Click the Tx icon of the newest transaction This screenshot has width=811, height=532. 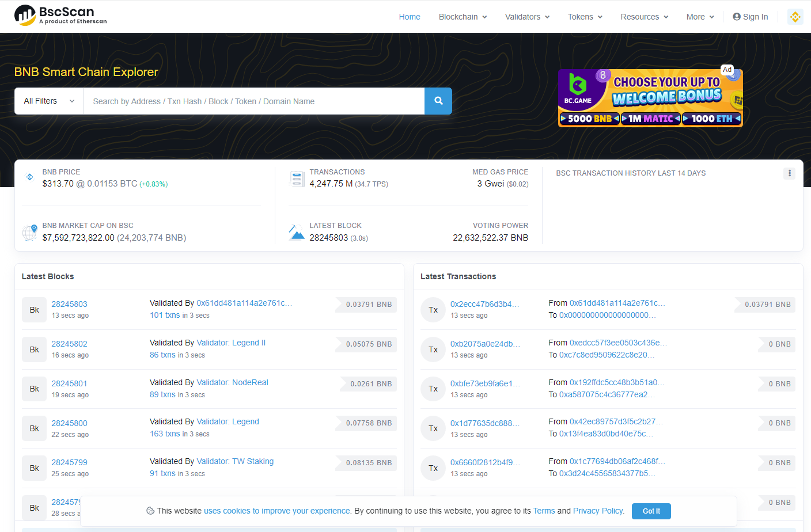coord(433,309)
